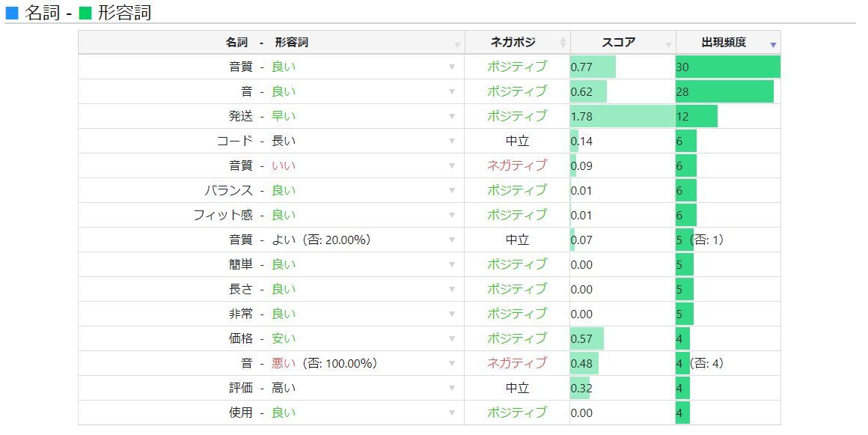868x435 pixels.
Task: Click the frequency bar showing 30
Action: click(727, 67)
